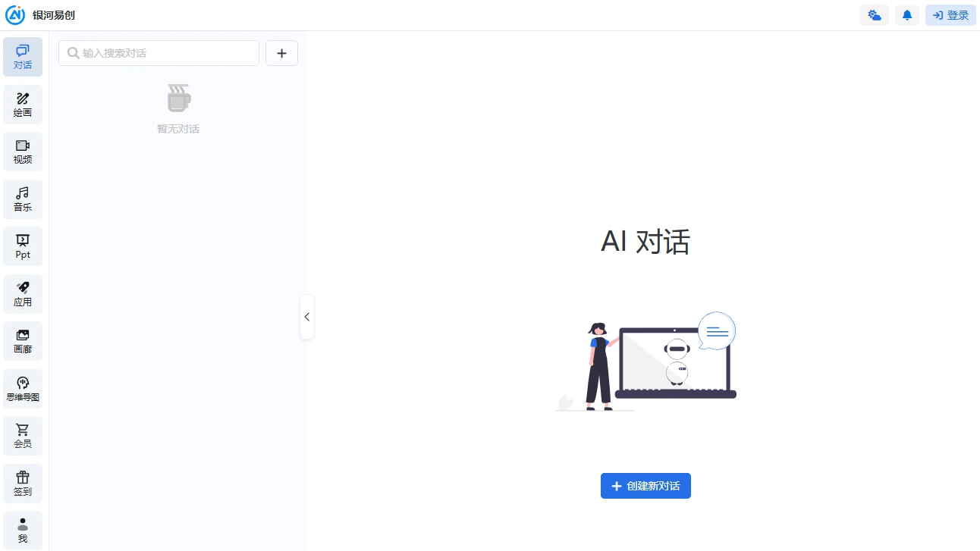Open the 绘画 AI drawing tool
The image size is (980, 551).
click(23, 104)
